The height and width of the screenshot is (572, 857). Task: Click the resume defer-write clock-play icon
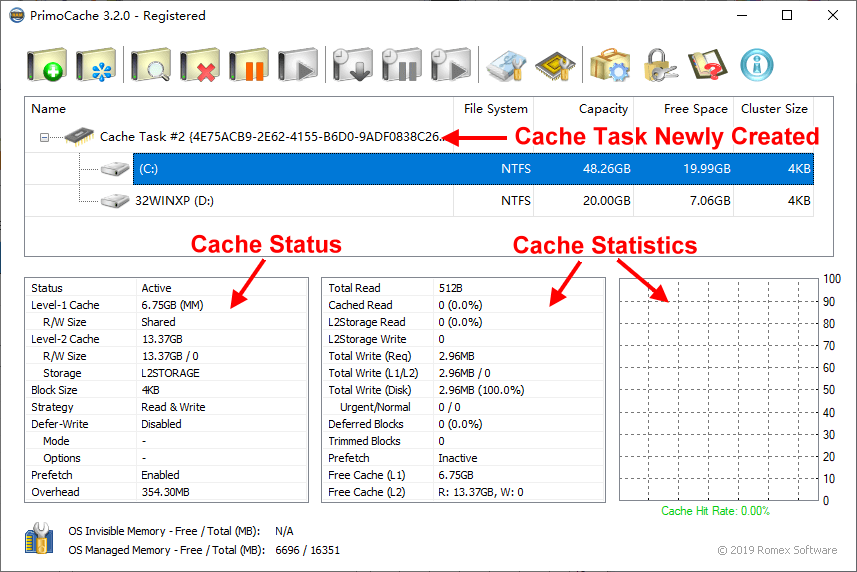point(451,64)
